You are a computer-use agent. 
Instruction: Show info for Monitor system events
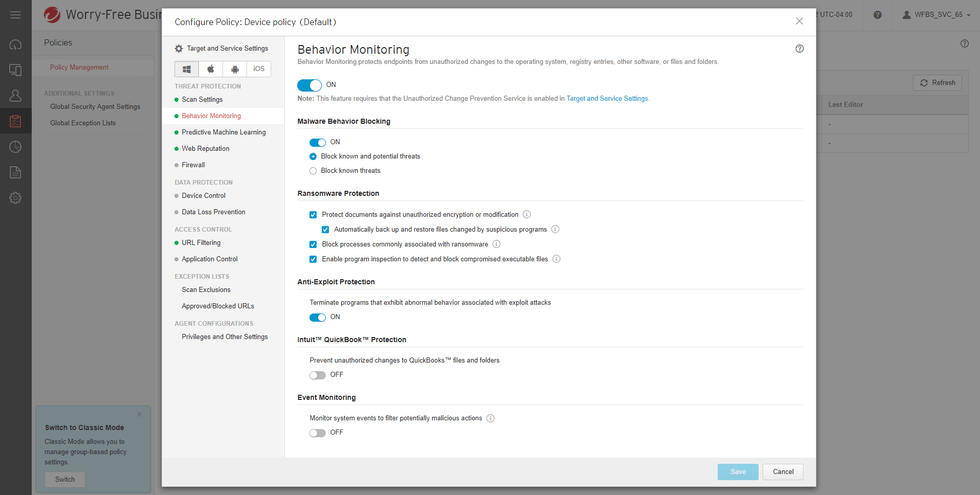[491, 418]
